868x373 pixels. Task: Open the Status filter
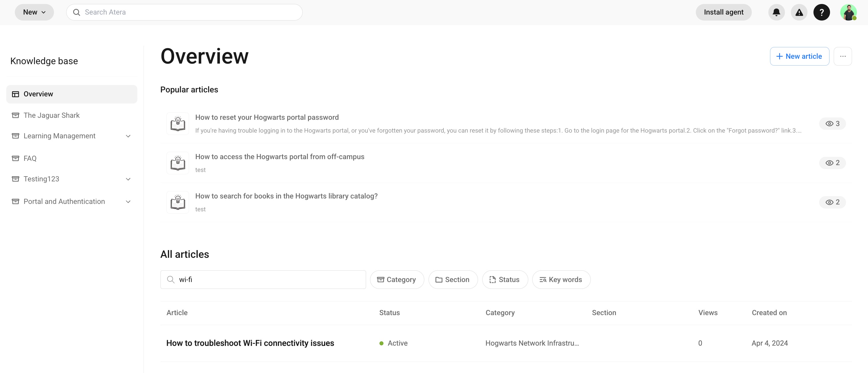tap(505, 280)
